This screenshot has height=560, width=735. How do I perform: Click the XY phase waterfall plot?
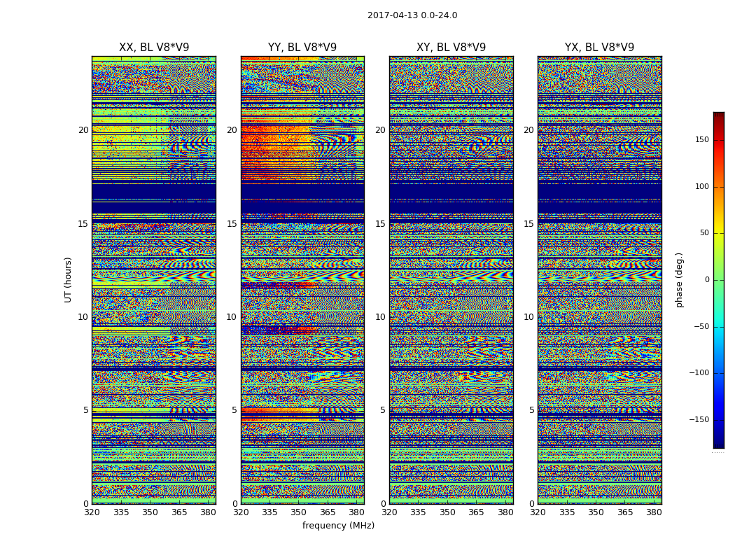tap(451, 280)
